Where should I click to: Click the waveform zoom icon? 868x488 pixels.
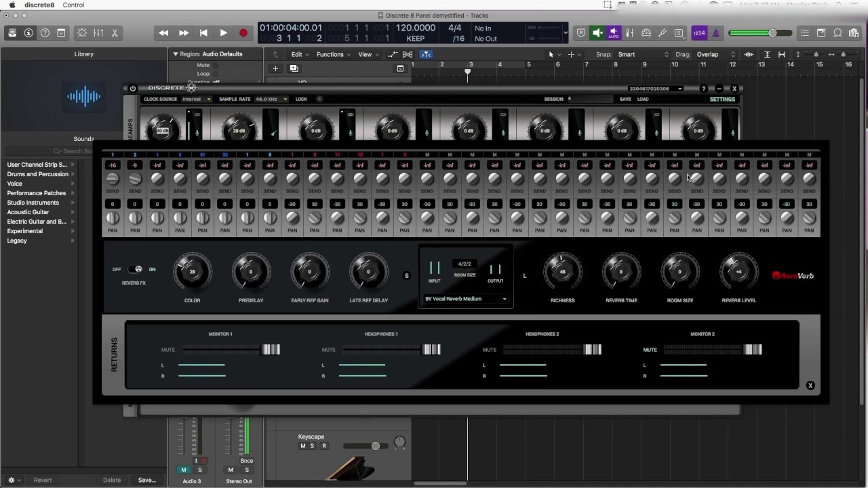point(749,54)
